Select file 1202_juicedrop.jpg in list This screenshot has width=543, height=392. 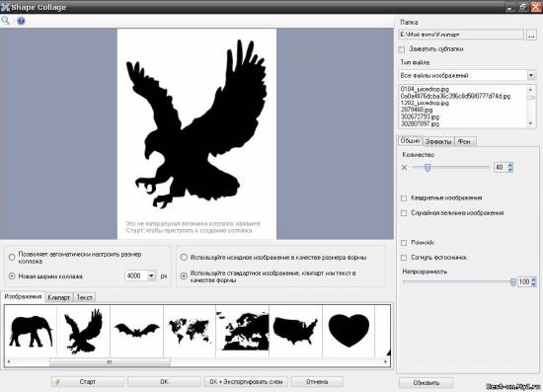tap(425, 103)
